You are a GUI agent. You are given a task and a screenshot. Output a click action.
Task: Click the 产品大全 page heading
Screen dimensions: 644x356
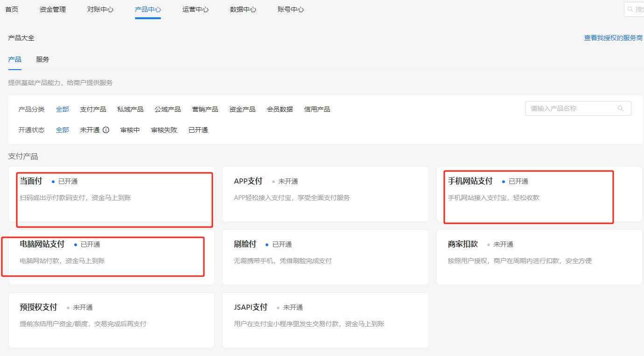tap(21, 38)
